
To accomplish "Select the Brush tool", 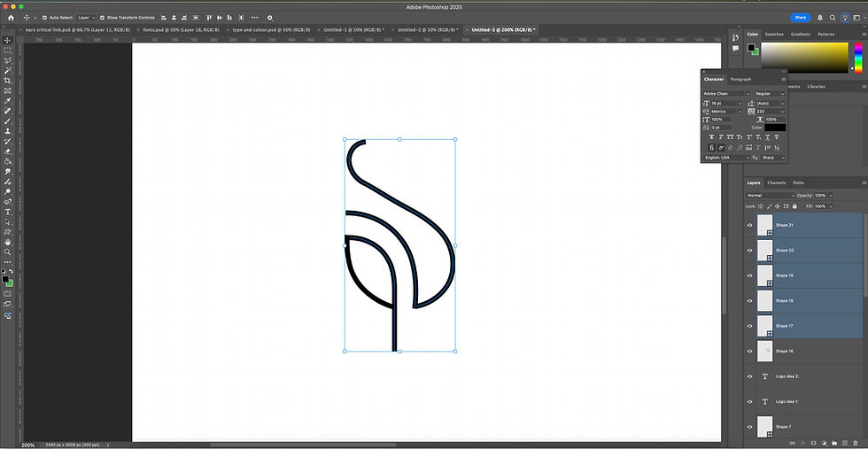I will click(x=8, y=121).
